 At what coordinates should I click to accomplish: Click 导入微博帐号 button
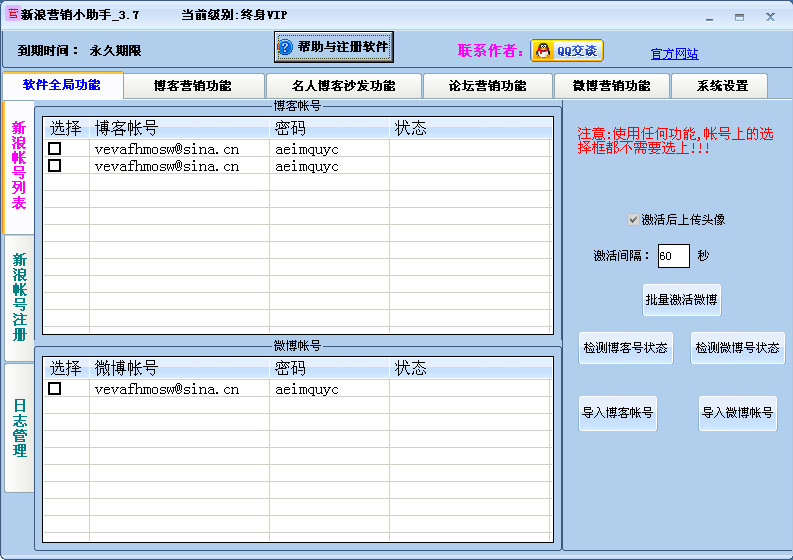click(x=737, y=413)
